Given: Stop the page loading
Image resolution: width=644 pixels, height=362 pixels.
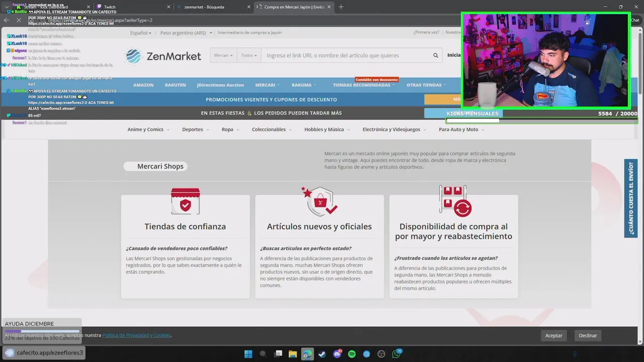Looking at the screenshot, I should point(18,20).
